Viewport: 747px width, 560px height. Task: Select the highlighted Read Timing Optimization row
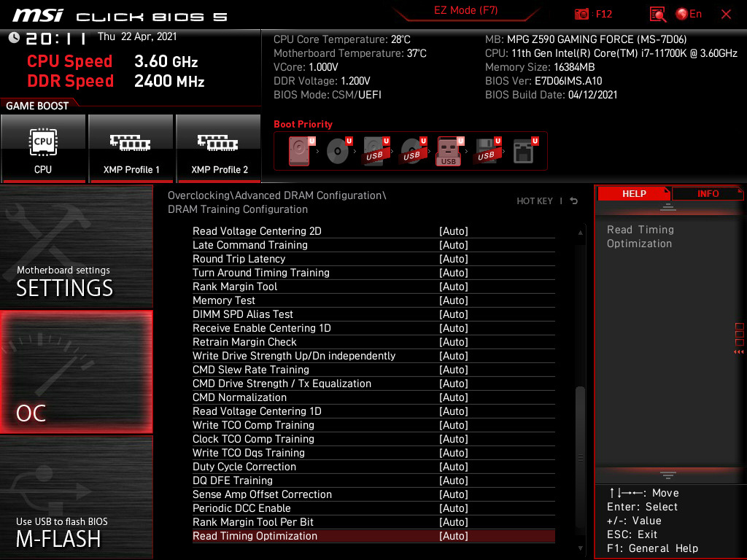point(373,536)
